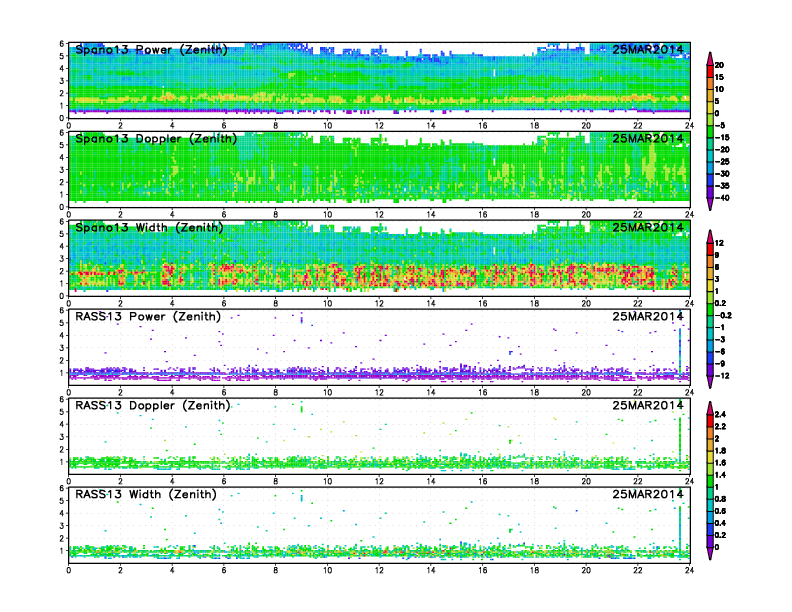The height and width of the screenshot is (612, 792).
Task: Click the '0.8' label on the bottom colorbar
Action: (x=720, y=499)
